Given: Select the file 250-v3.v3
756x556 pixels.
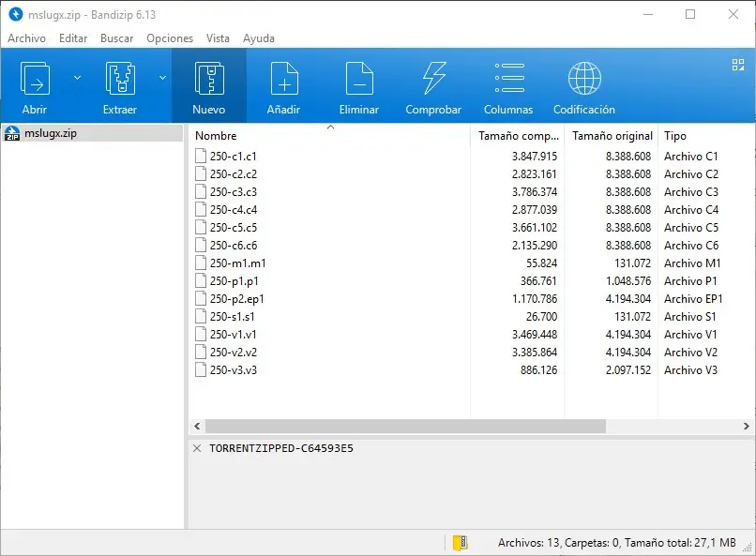Looking at the screenshot, I should pos(234,370).
